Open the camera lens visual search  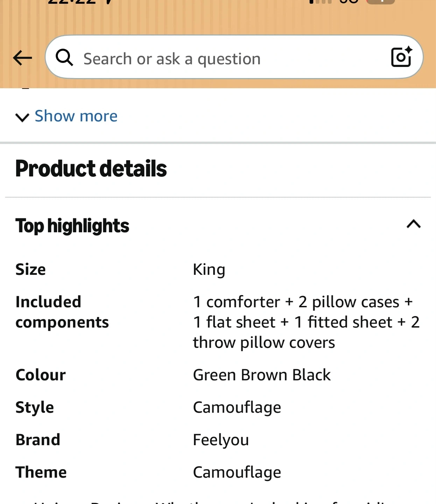pos(401,57)
